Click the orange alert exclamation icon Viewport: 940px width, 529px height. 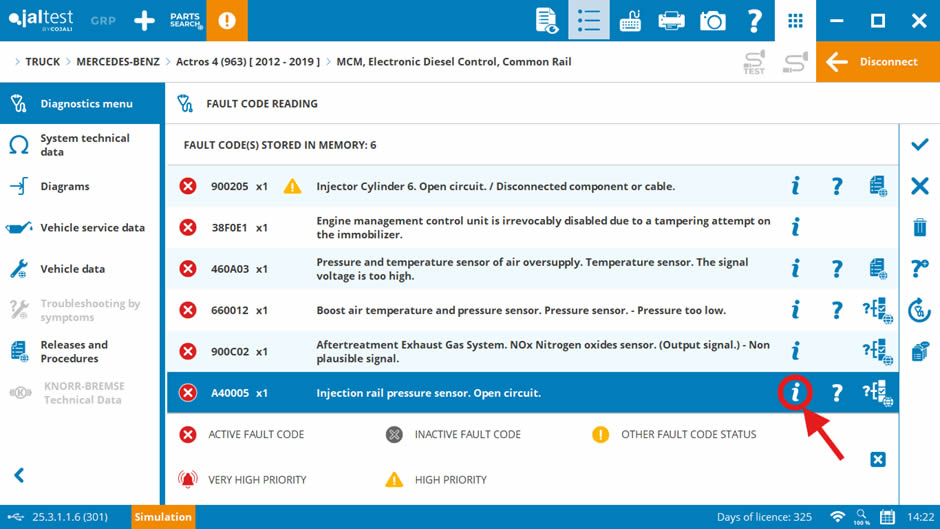click(x=227, y=20)
